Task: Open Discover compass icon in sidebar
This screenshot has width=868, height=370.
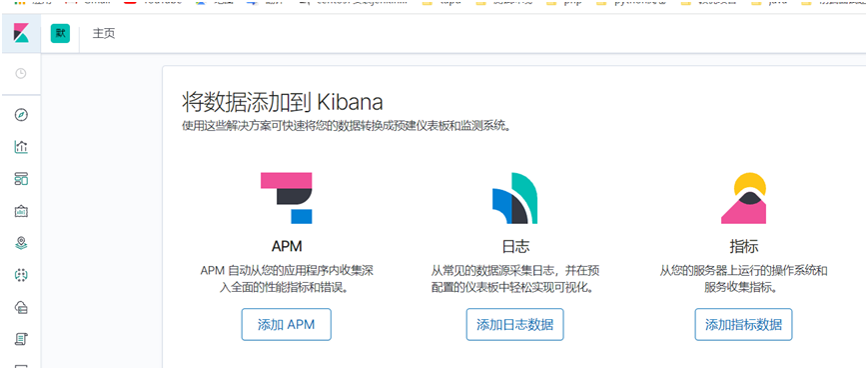Action: [x=21, y=115]
